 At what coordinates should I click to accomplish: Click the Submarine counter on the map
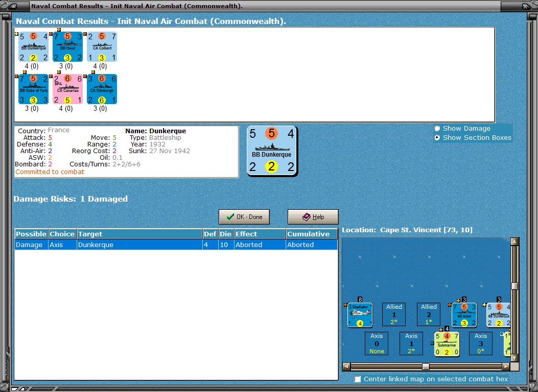[x=447, y=344]
